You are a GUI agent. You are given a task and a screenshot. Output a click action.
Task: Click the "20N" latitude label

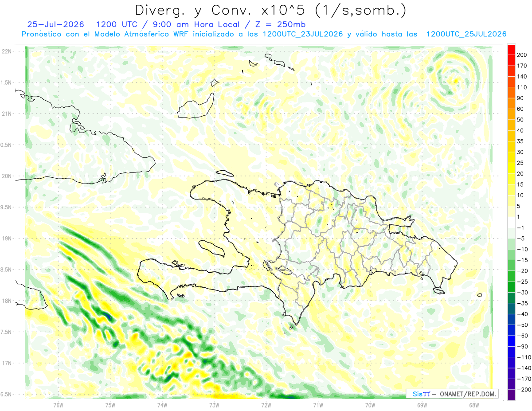pyautogui.click(x=7, y=176)
